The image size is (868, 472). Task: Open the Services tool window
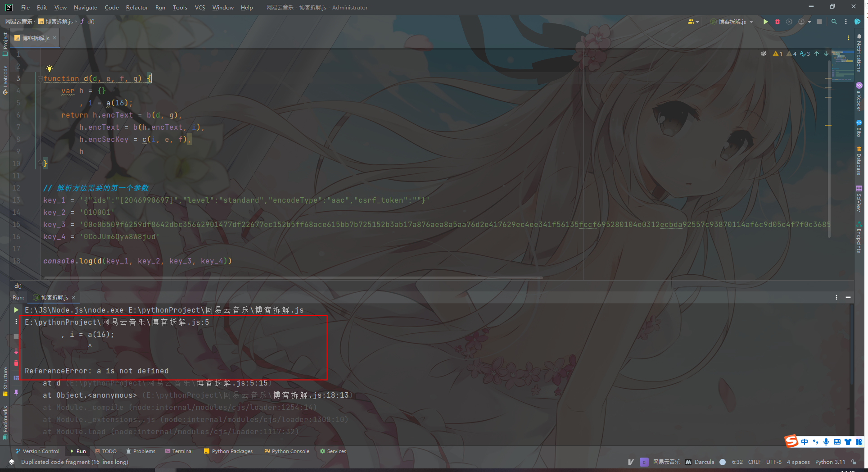click(333, 451)
